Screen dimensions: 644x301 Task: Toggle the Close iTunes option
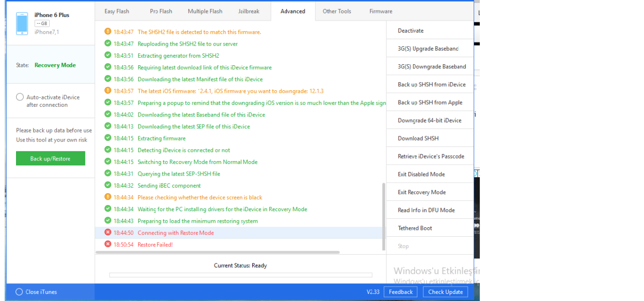19,292
